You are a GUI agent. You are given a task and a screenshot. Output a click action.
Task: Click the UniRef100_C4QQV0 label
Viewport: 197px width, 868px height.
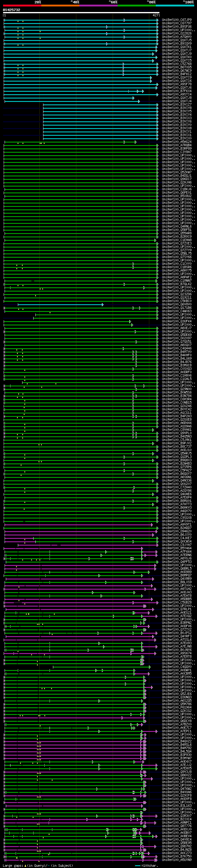176,667
